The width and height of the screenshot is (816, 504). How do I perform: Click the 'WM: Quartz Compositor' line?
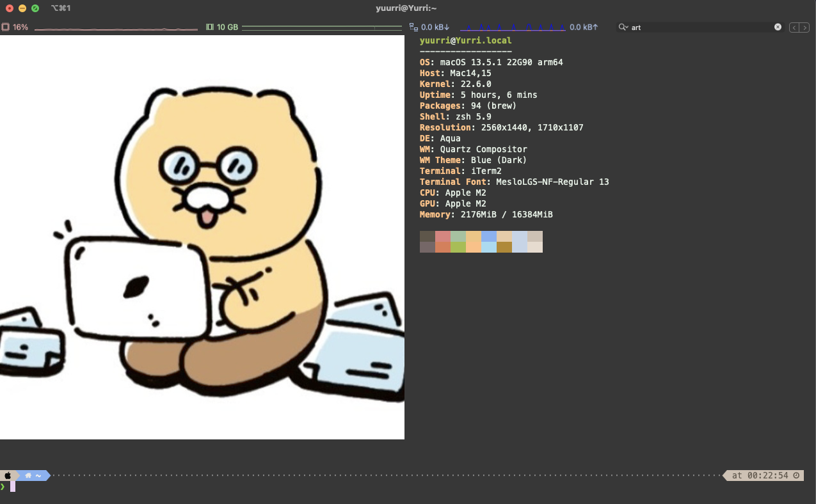point(474,149)
